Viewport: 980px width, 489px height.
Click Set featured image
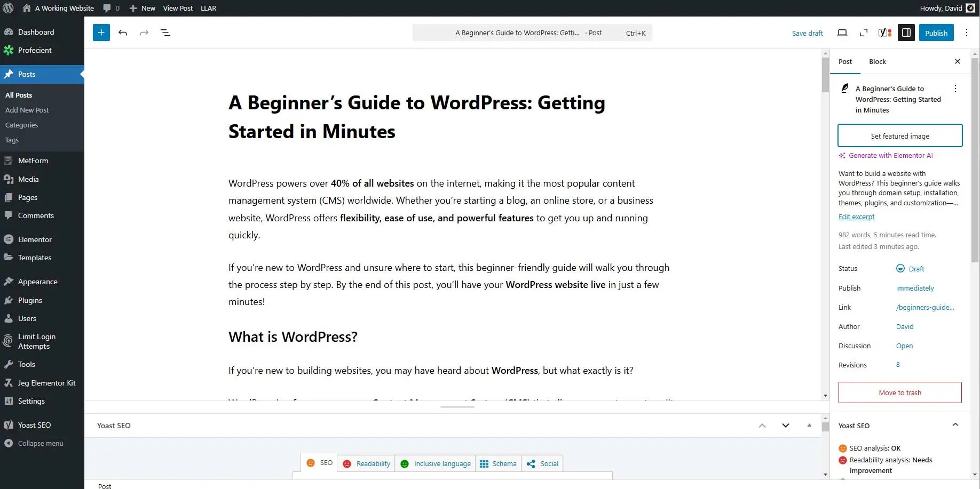(x=899, y=135)
